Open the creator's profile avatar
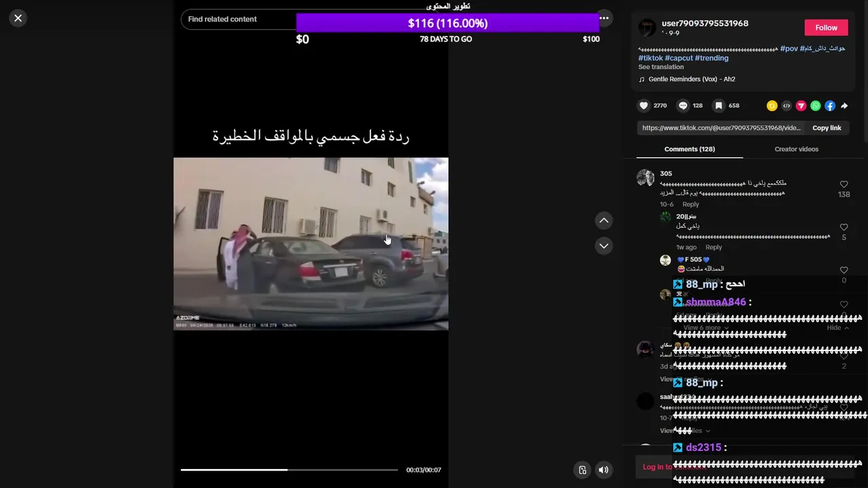 point(647,28)
